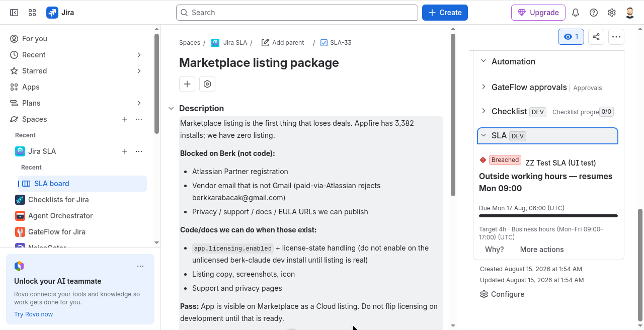Image resolution: width=644 pixels, height=330 pixels.
Task: Select SLA board in the sidebar
Action: tap(83, 184)
